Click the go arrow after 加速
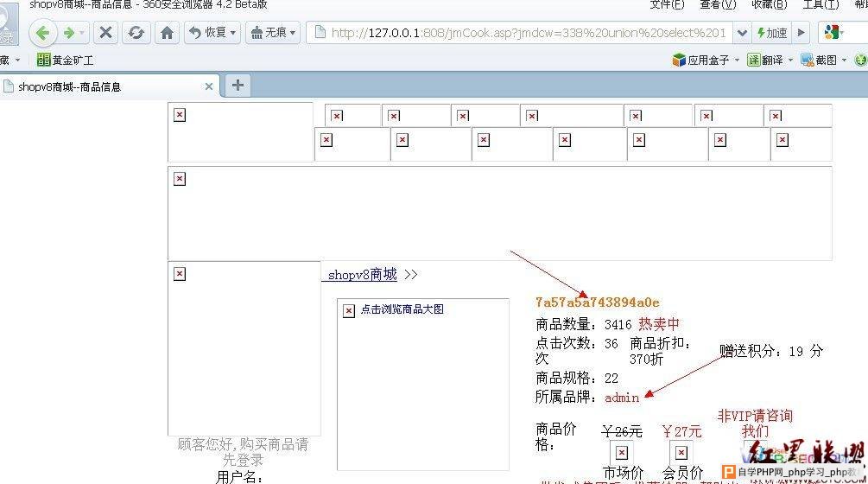The height and width of the screenshot is (484, 868). click(801, 33)
